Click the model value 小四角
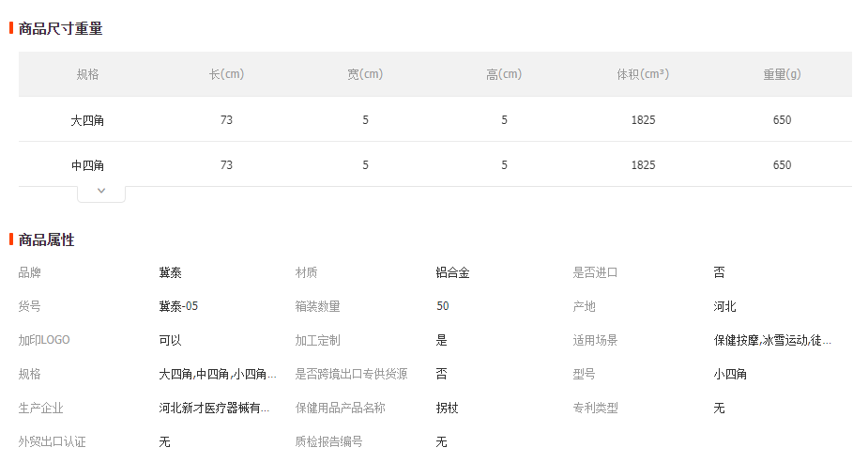 tap(730, 375)
